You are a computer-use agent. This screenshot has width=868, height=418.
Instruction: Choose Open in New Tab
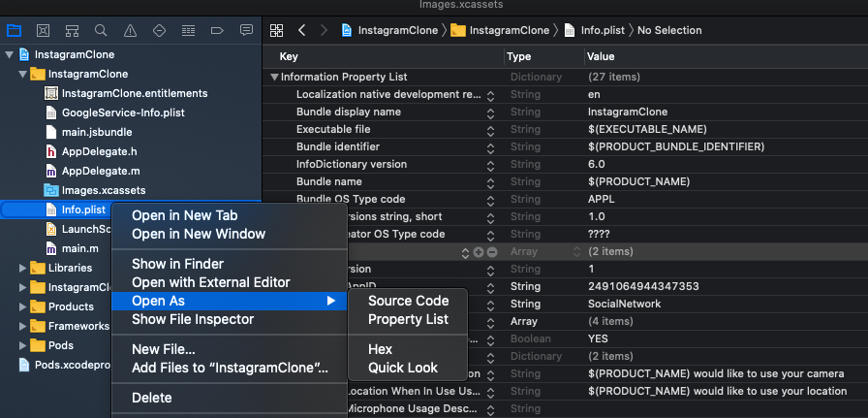point(184,215)
